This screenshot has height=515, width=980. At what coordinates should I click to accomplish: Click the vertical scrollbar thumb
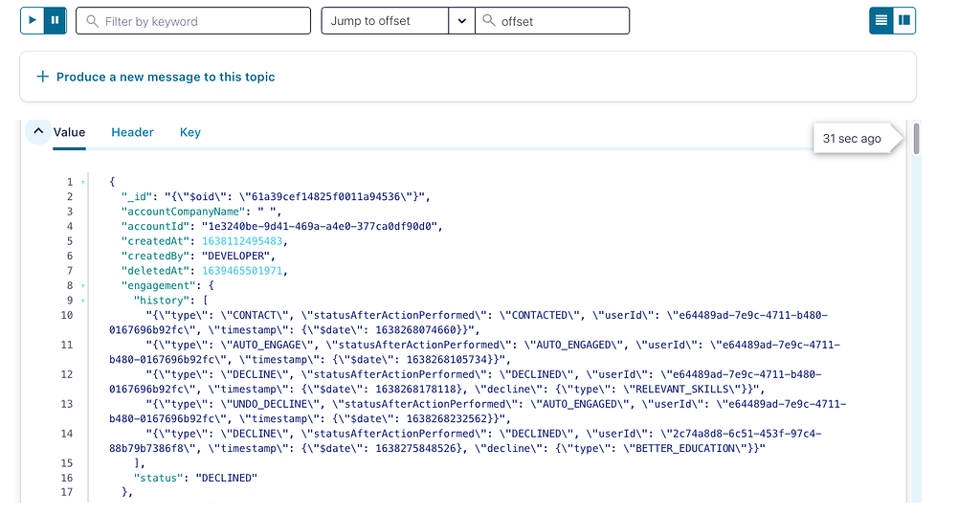coord(916,139)
